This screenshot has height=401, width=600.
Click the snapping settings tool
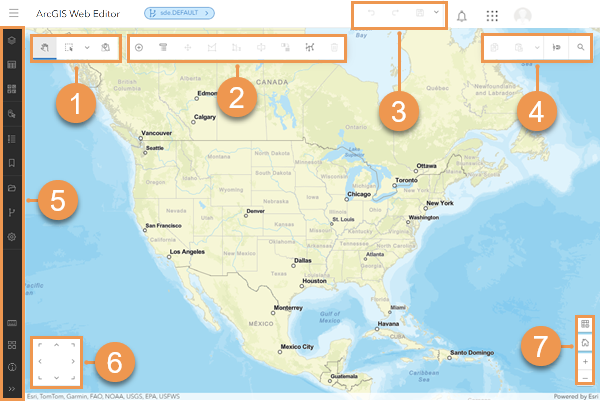tap(556, 47)
